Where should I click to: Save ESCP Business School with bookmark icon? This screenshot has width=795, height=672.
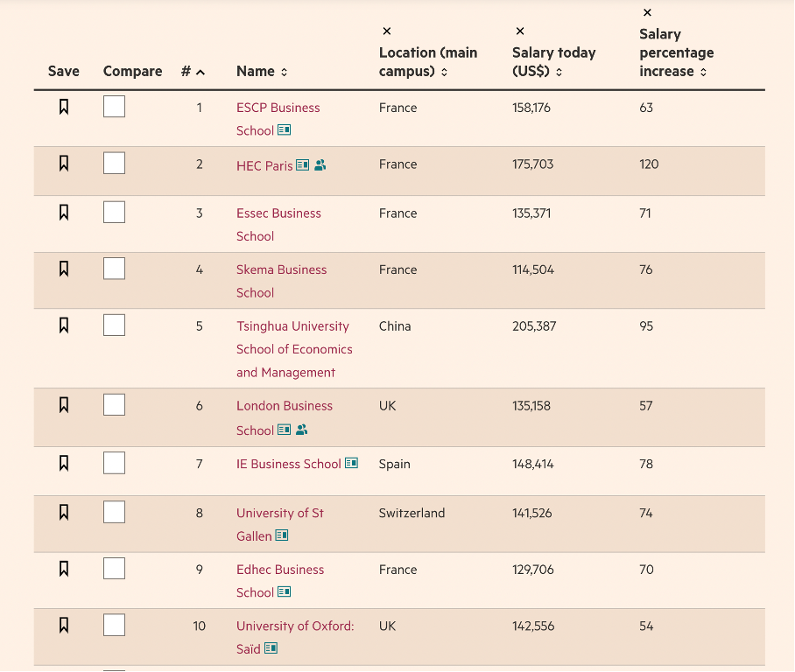tap(64, 107)
